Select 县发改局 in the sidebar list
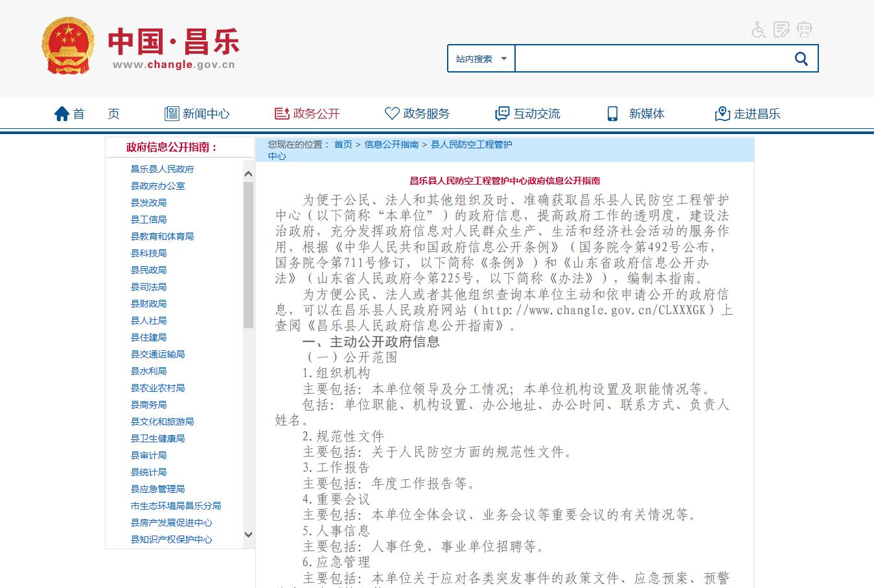Image resolution: width=874 pixels, height=588 pixels. click(x=148, y=203)
